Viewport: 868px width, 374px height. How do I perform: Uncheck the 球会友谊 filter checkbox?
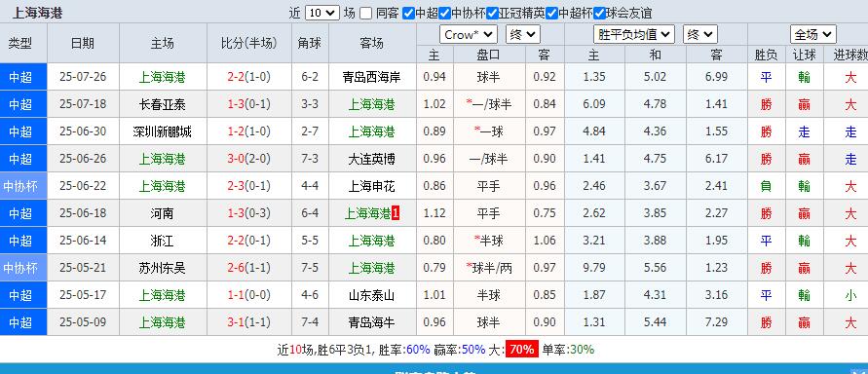tap(598, 14)
